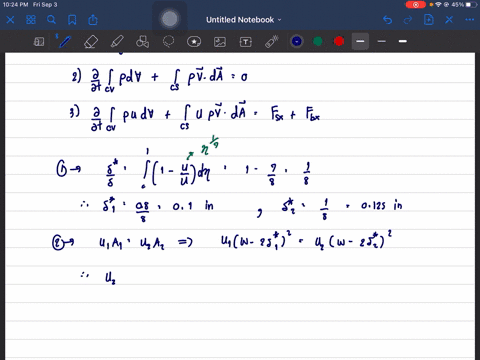Choose the dark blue pen color
The width and height of the screenshot is (480, 360).
point(297,41)
